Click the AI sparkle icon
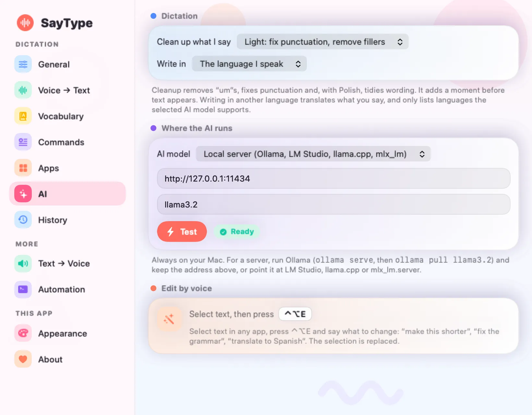 pos(23,194)
